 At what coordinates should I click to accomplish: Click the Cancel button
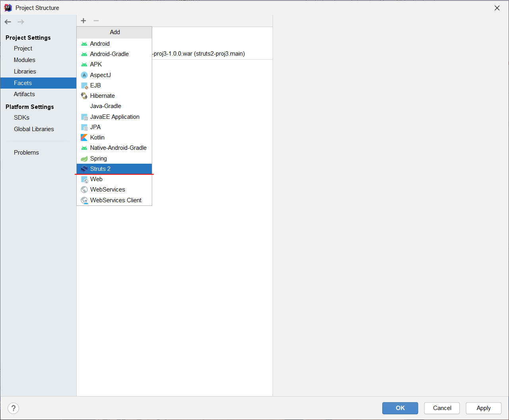coord(442,408)
